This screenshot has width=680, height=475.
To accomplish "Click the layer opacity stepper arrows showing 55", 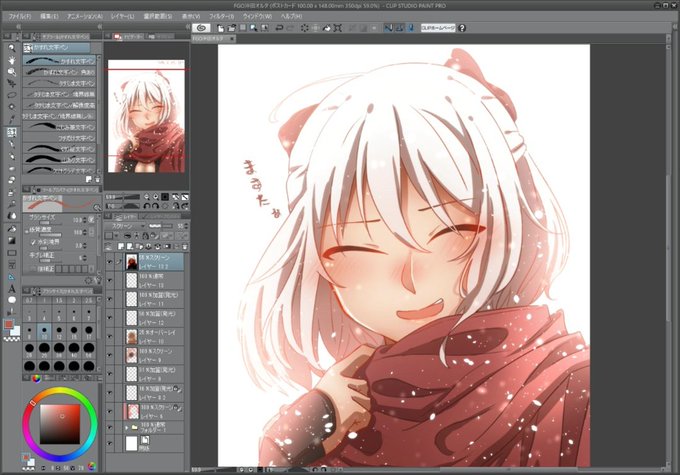I will (x=186, y=226).
